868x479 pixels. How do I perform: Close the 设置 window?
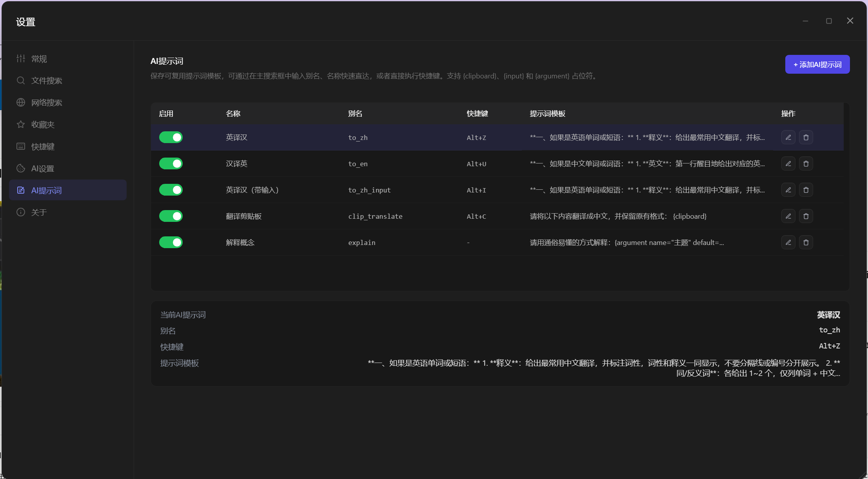(x=850, y=21)
